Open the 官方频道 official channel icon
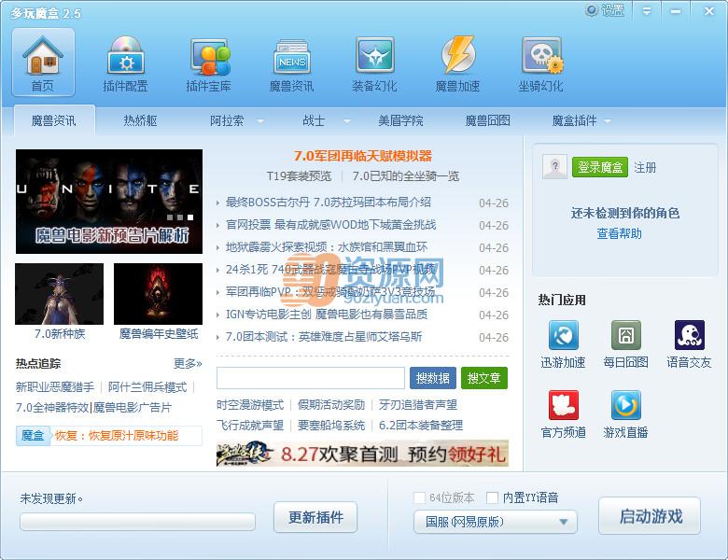The height and width of the screenshot is (560, 728). [563, 405]
